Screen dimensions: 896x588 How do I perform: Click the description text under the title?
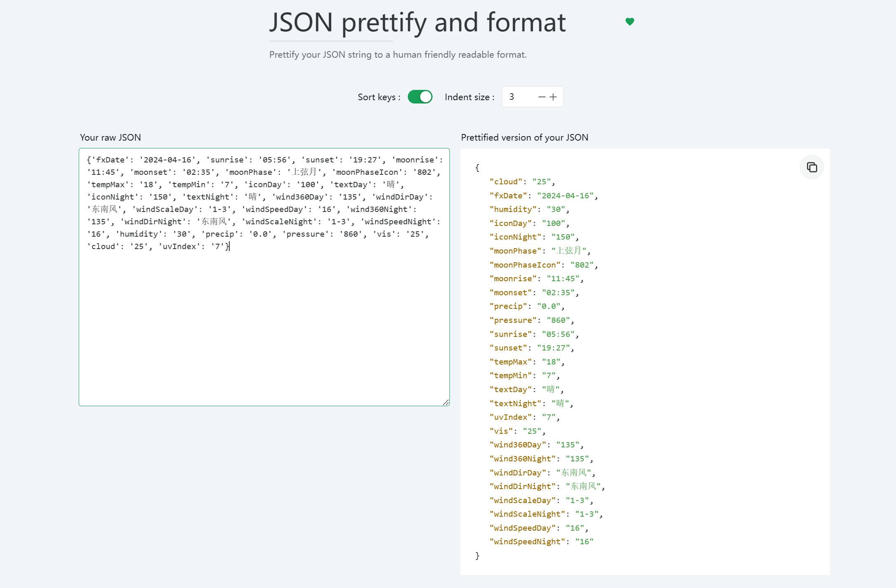pyautogui.click(x=397, y=55)
